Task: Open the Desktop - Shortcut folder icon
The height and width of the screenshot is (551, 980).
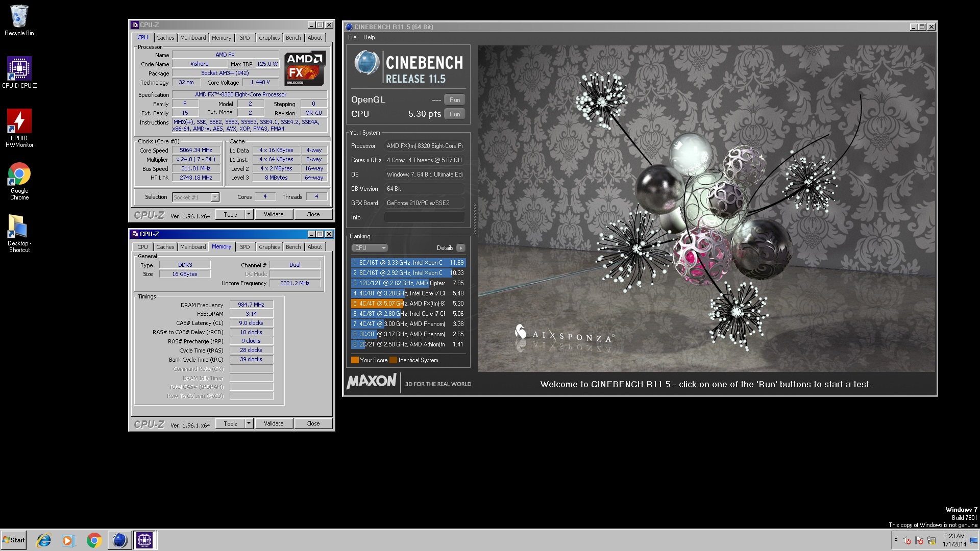Action: click(x=19, y=233)
